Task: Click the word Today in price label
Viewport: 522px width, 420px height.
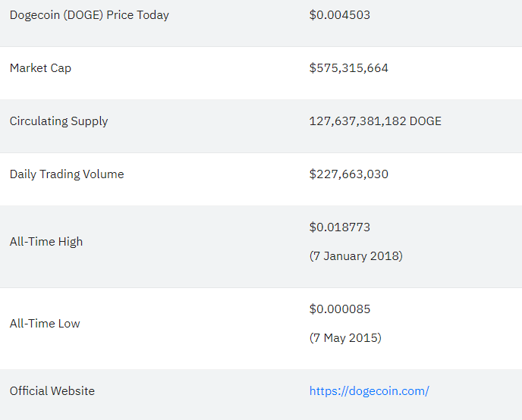Action: (153, 15)
